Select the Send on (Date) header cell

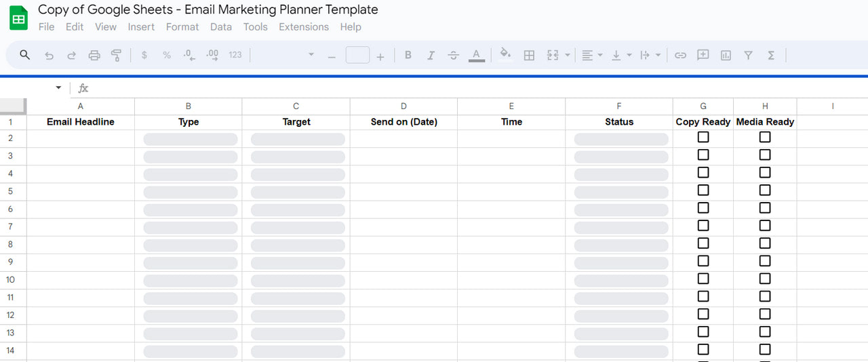pyautogui.click(x=404, y=122)
